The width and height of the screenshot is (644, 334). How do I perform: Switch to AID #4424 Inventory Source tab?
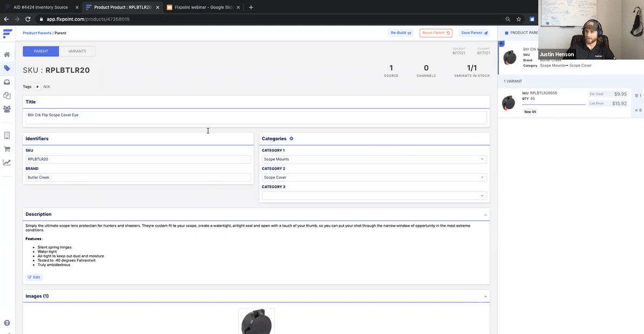click(x=41, y=8)
